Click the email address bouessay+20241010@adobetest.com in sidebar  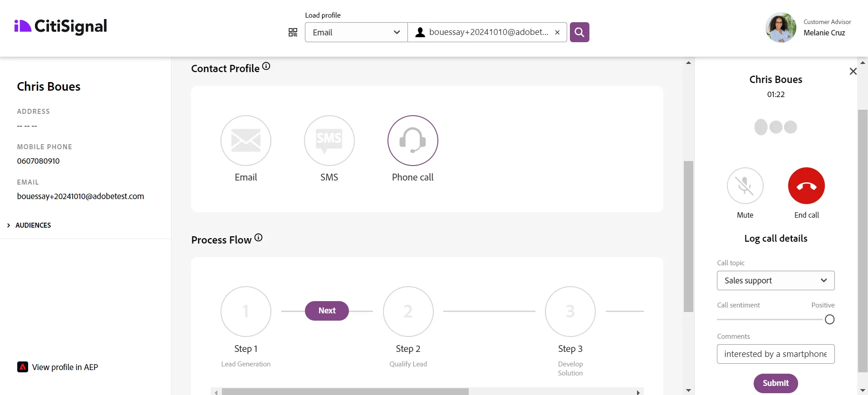(81, 196)
